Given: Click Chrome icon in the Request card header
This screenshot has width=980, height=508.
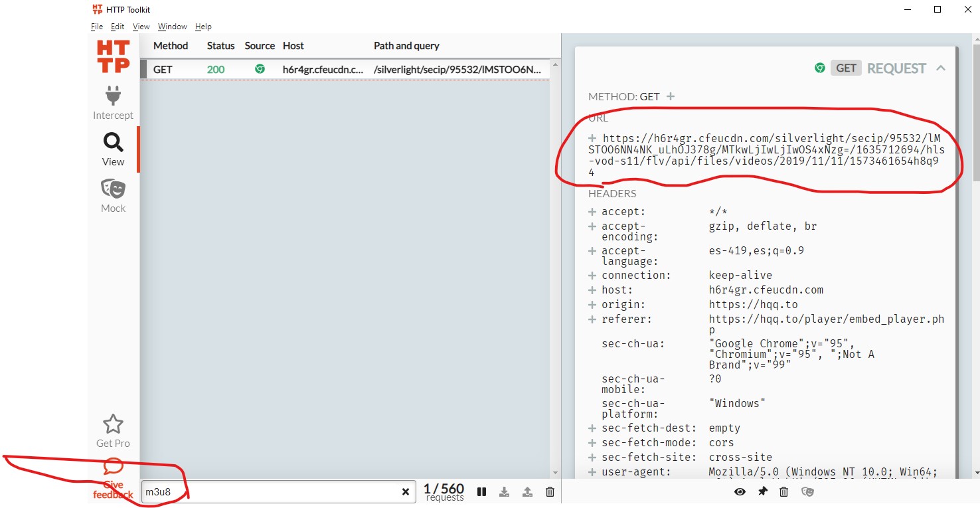Looking at the screenshot, I should (x=820, y=68).
